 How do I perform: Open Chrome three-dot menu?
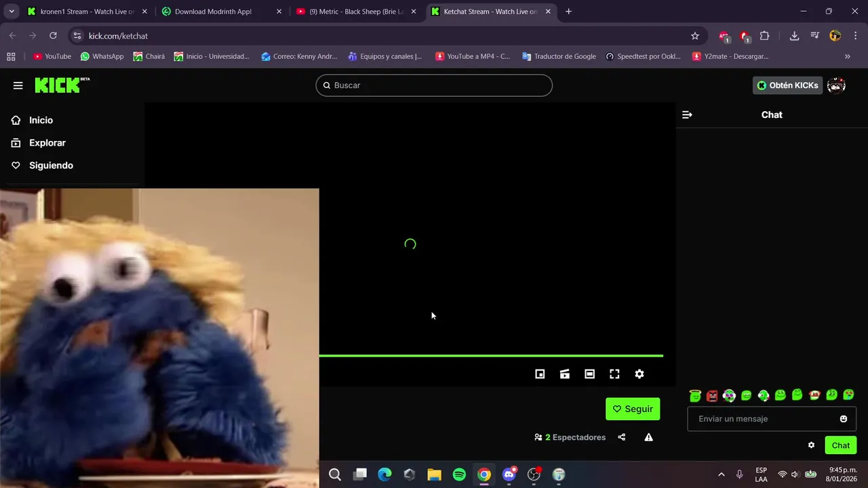855,36
